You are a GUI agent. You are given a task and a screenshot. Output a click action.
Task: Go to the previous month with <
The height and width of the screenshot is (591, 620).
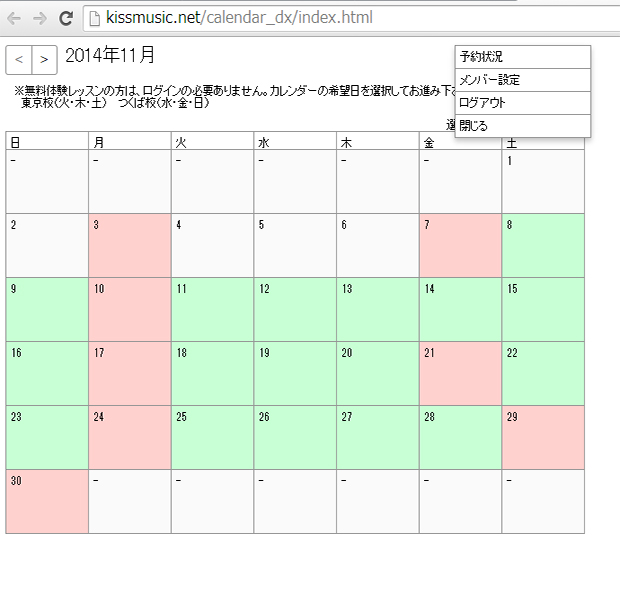[x=19, y=60]
